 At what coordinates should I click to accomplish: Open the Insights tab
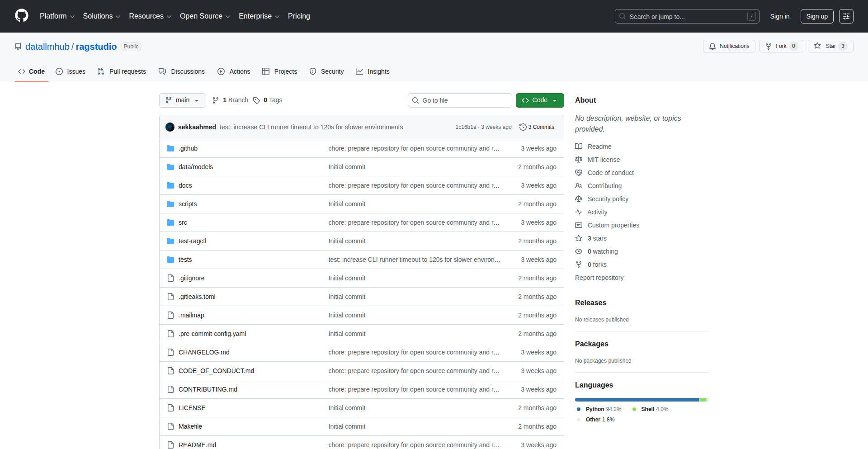point(373,71)
